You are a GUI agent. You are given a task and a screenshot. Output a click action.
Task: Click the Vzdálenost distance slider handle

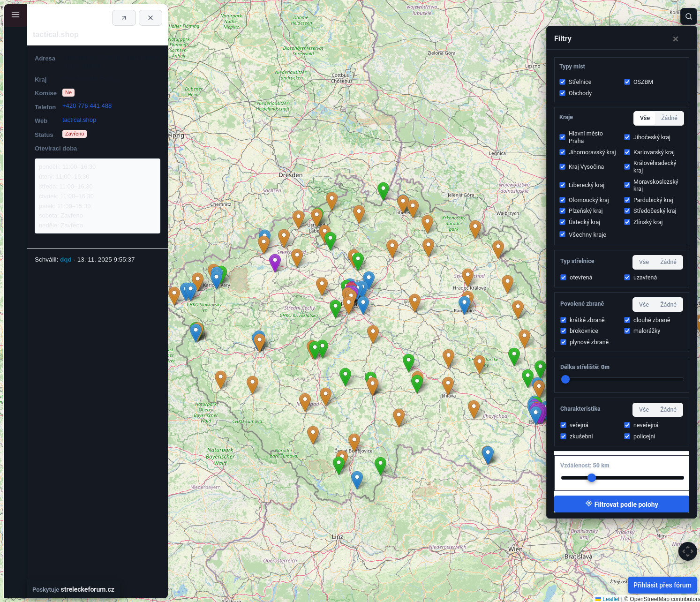(x=592, y=478)
